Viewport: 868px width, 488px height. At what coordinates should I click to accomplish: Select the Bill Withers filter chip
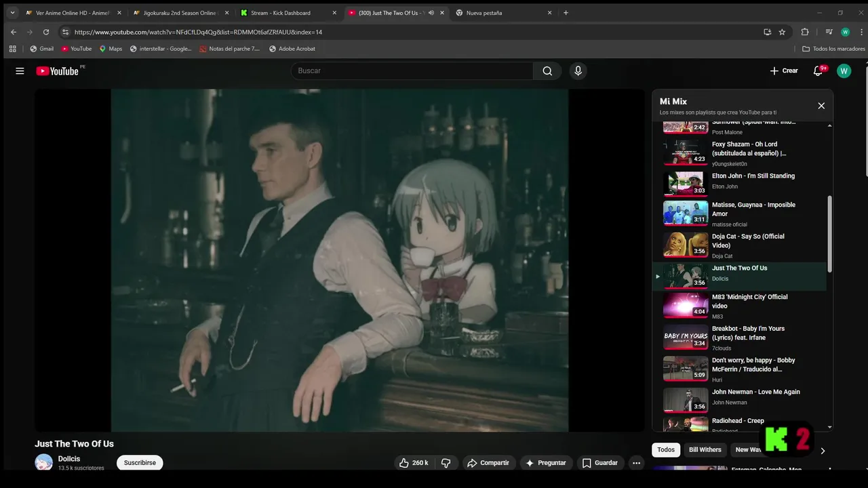(x=705, y=450)
